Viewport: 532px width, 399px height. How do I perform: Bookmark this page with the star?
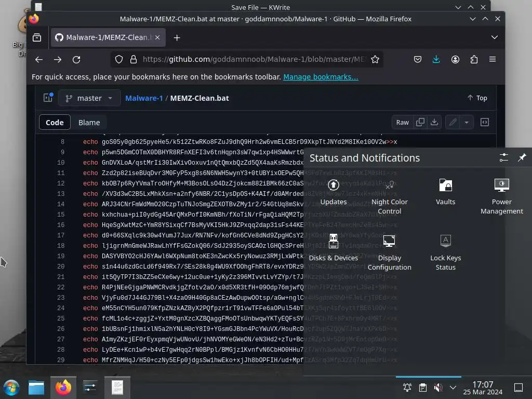[375, 59]
